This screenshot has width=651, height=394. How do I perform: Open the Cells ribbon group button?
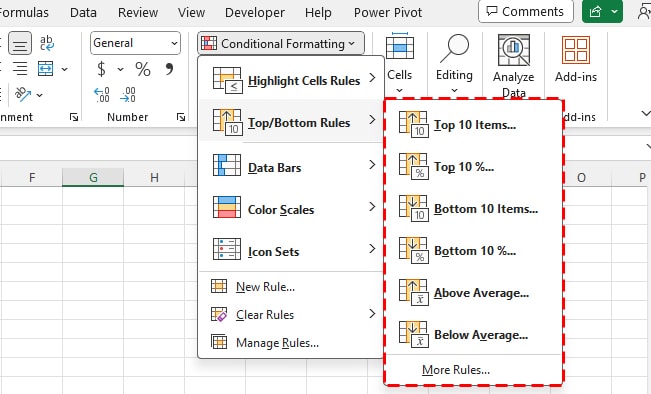click(x=399, y=63)
